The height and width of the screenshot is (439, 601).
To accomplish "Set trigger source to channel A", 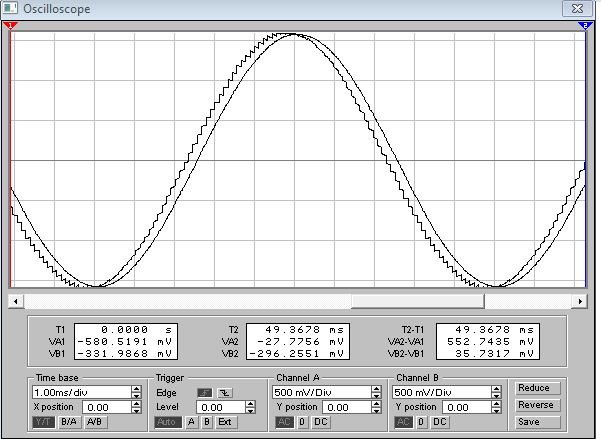I will (x=191, y=422).
